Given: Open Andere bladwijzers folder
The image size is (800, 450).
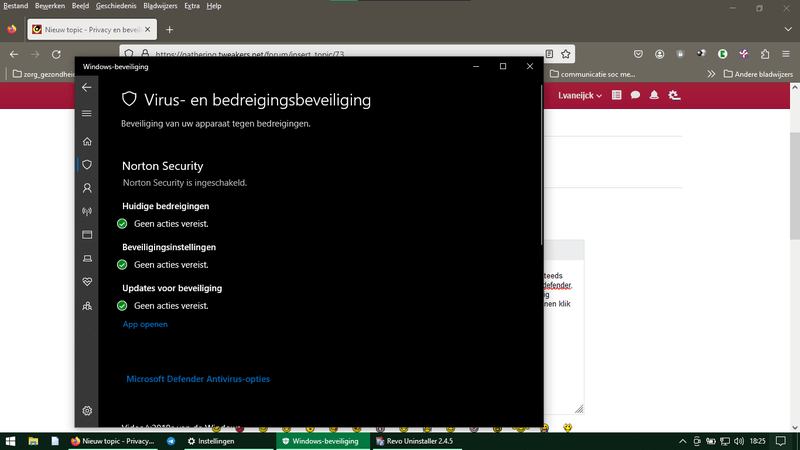Looking at the screenshot, I should click(x=758, y=74).
